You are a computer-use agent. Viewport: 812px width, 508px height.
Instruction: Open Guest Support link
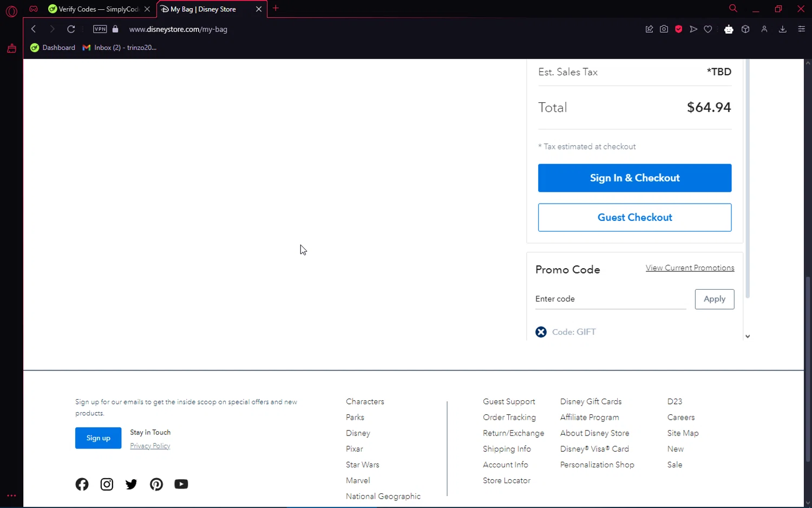pyautogui.click(x=509, y=401)
